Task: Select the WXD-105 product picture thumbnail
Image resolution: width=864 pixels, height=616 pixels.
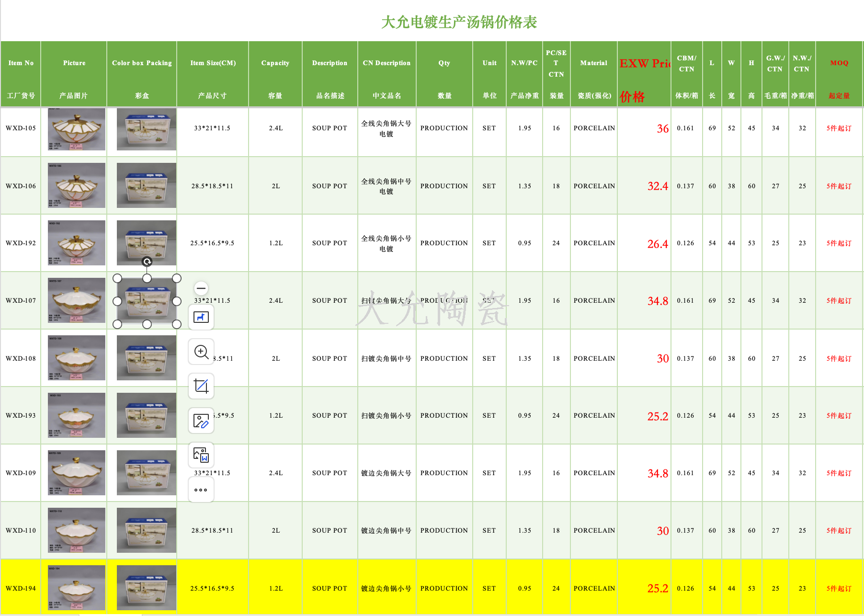Action: coord(76,129)
